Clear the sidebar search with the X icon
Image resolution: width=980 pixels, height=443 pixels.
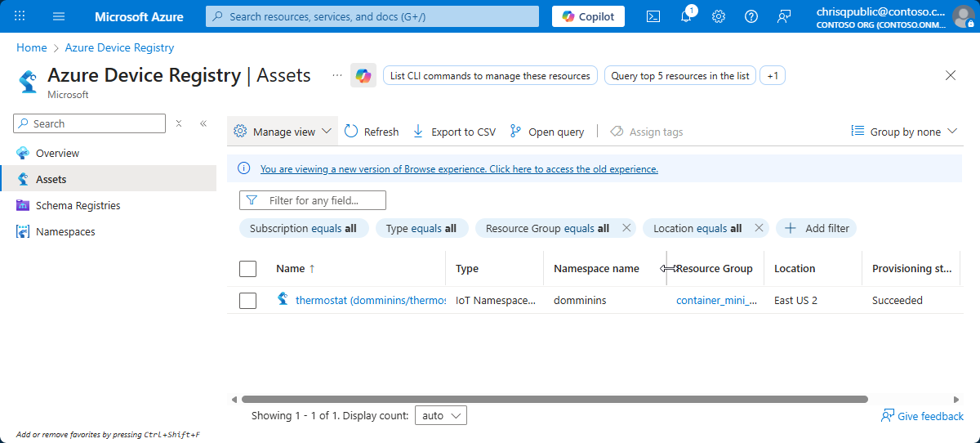point(179,123)
